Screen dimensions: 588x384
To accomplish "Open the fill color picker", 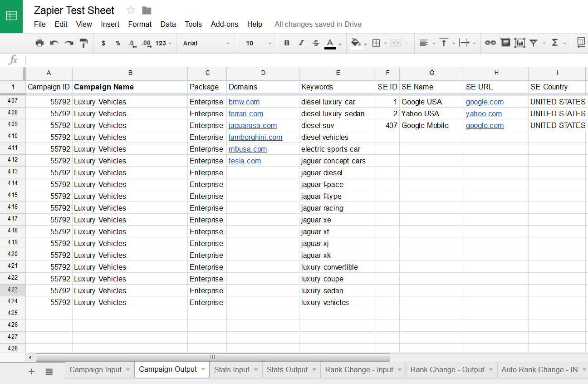I will click(356, 43).
